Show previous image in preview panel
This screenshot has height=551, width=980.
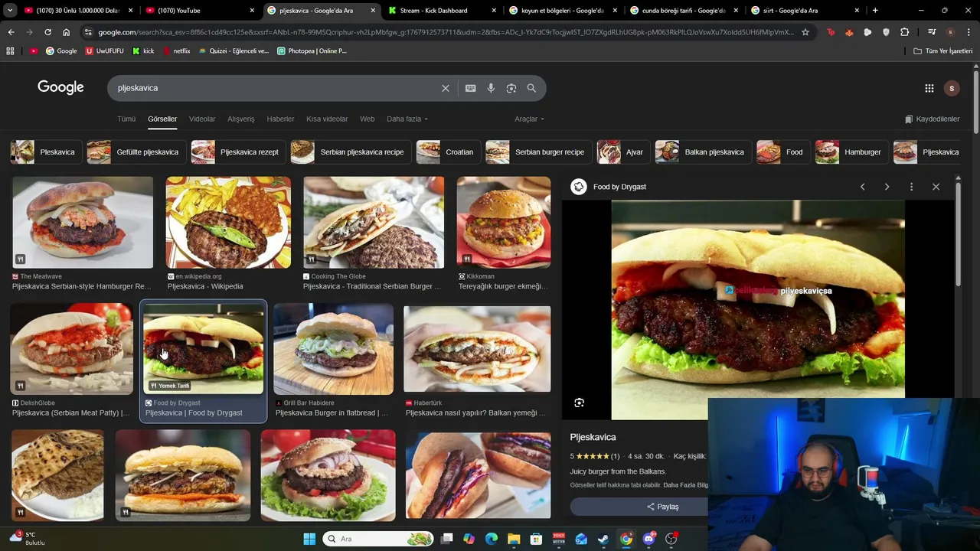[862, 187]
